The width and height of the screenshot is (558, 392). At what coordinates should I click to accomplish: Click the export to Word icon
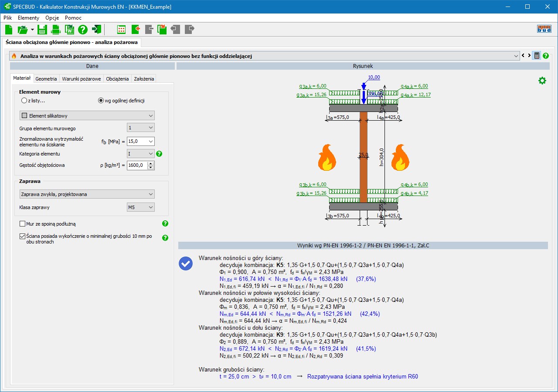point(69,30)
